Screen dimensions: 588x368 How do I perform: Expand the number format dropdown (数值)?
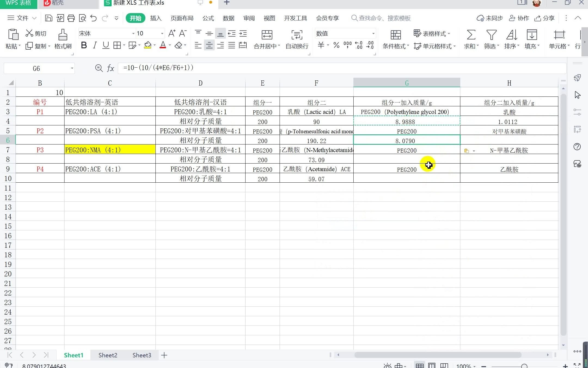373,34
